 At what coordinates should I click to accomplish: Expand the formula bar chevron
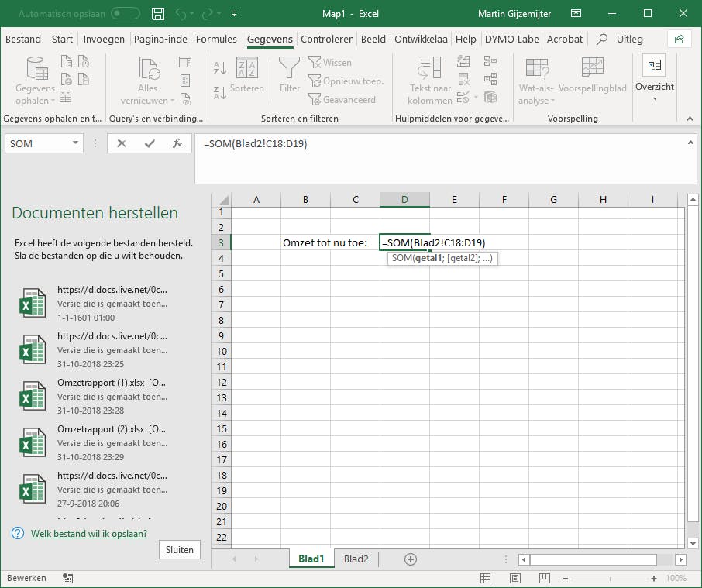(691, 143)
